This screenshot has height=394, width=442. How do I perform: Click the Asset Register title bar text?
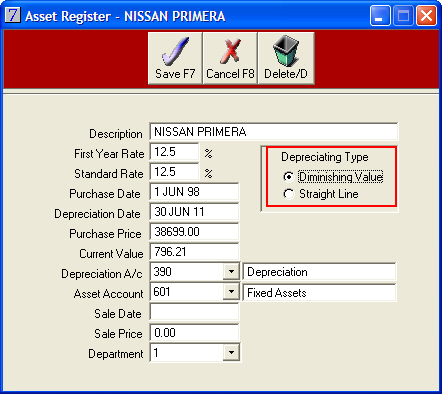pyautogui.click(x=125, y=16)
